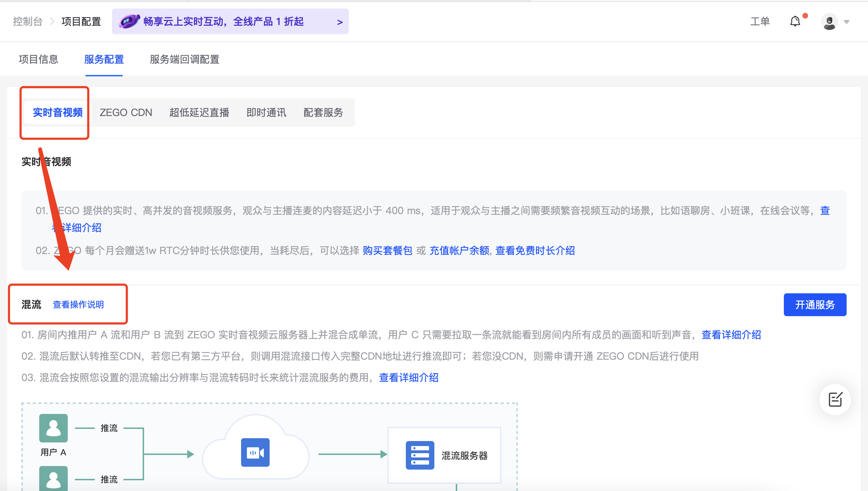Open the 工单 tickets page
This screenshot has height=491, width=868.
coord(760,21)
